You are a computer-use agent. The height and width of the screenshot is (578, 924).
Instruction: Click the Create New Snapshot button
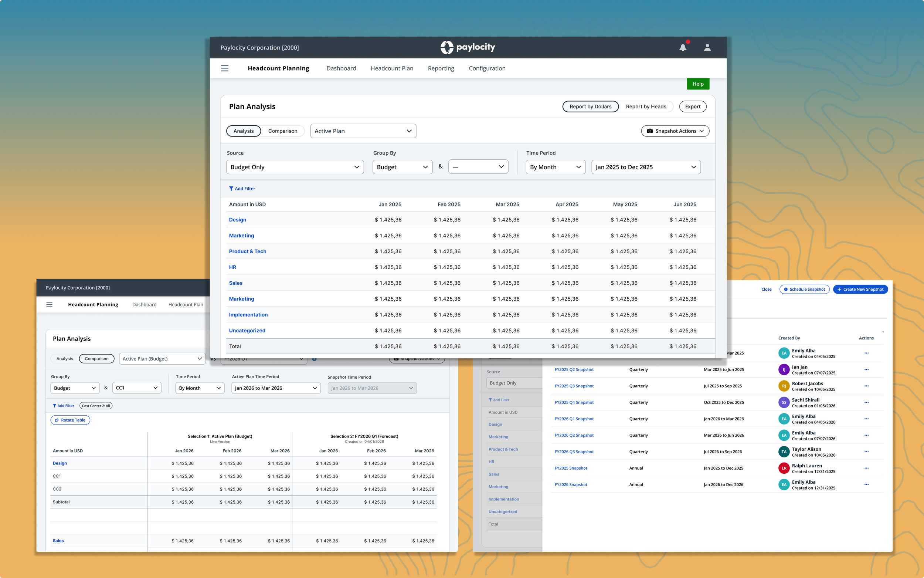click(860, 289)
